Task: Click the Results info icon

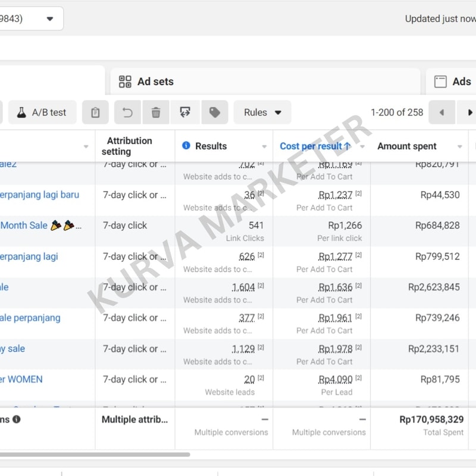Action: click(186, 145)
